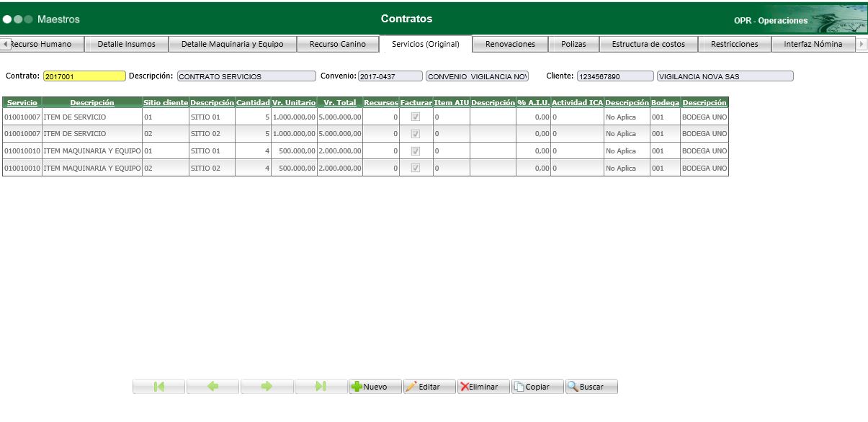The width and height of the screenshot is (868, 422).
Task: Sort by Vr. Unitario column header
Action: 294,103
